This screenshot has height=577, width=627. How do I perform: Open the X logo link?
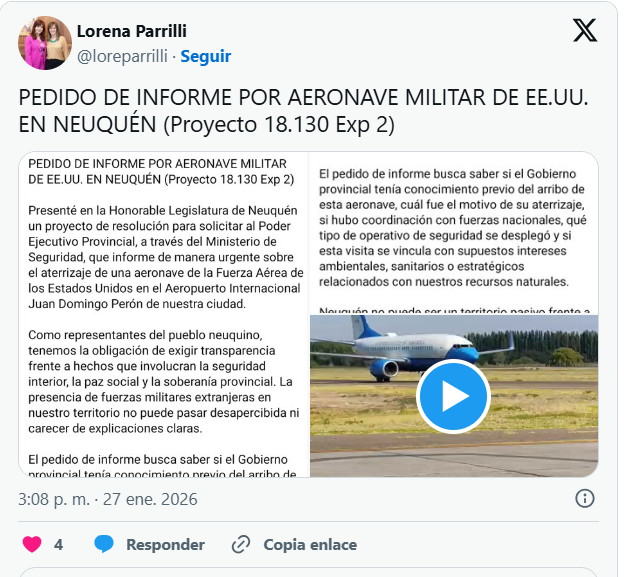pyautogui.click(x=585, y=30)
